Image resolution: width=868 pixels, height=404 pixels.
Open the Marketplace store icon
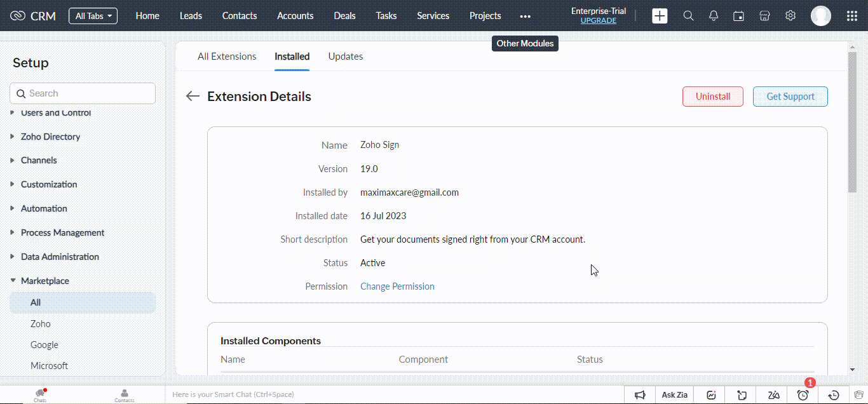pyautogui.click(x=764, y=15)
